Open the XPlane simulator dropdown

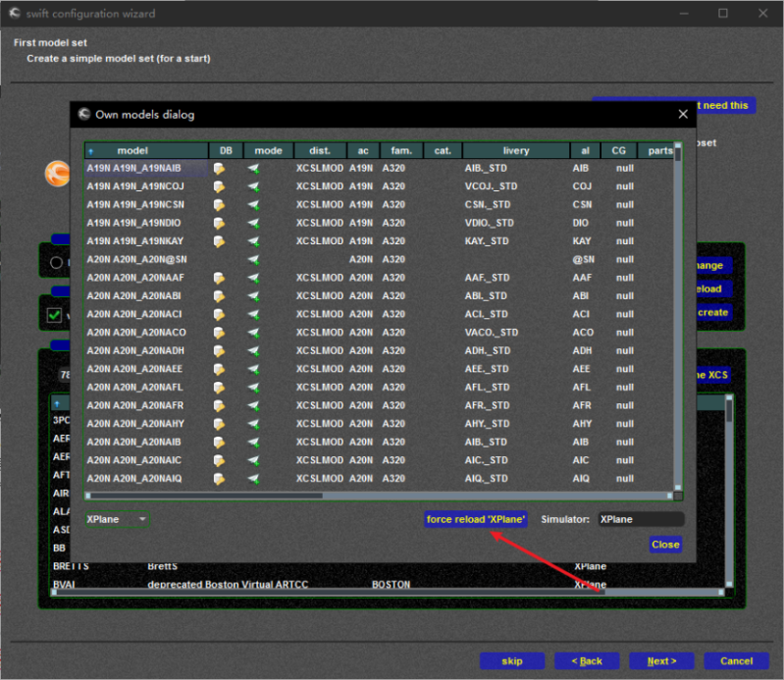117,519
